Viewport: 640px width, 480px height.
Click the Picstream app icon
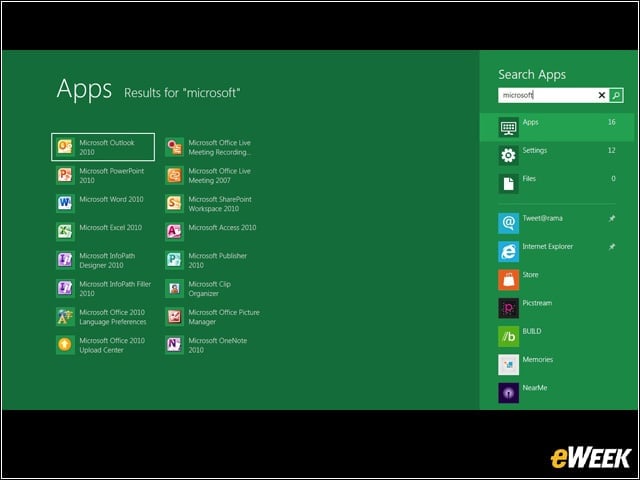pos(508,308)
